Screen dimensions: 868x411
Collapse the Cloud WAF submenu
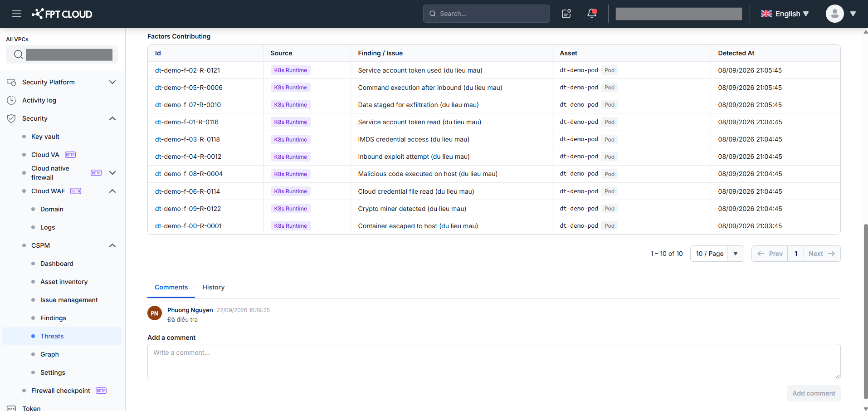coord(112,191)
